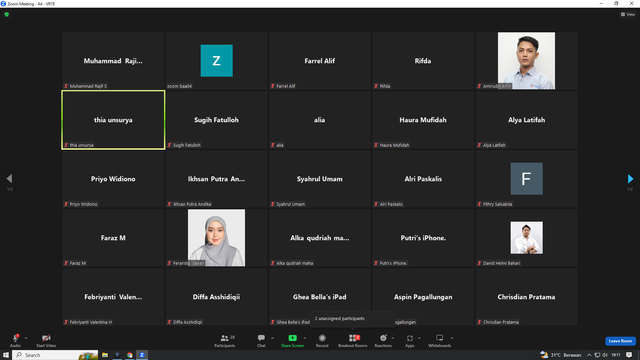The height and width of the screenshot is (360, 640).
Task: Click the Faraz M tile
Action: [x=113, y=238]
